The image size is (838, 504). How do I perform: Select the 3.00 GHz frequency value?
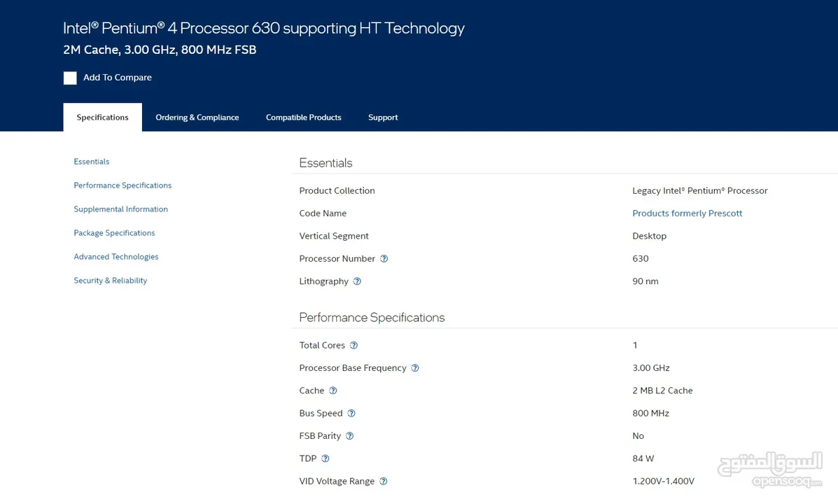(651, 367)
